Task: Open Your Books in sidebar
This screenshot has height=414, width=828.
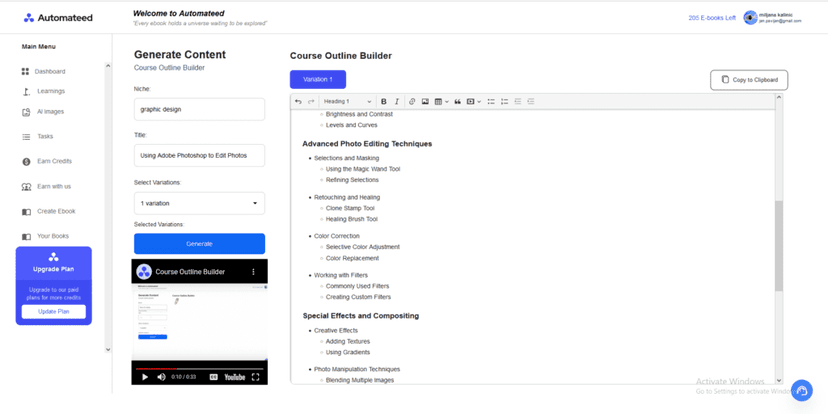Action: tap(45, 236)
